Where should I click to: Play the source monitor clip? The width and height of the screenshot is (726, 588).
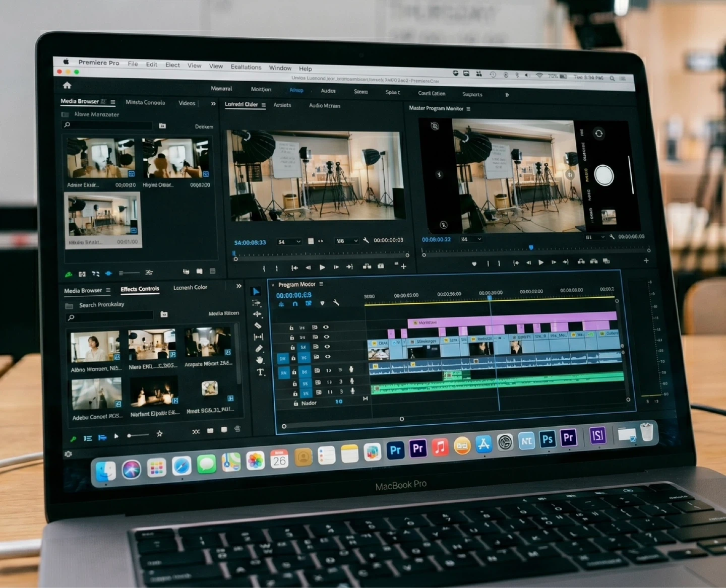(x=322, y=267)
